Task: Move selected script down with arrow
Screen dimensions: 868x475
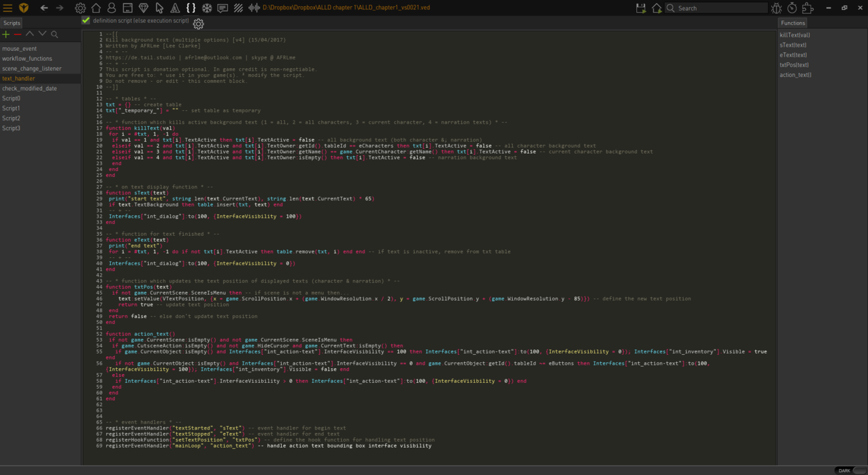Action: (x=42, y=34)
